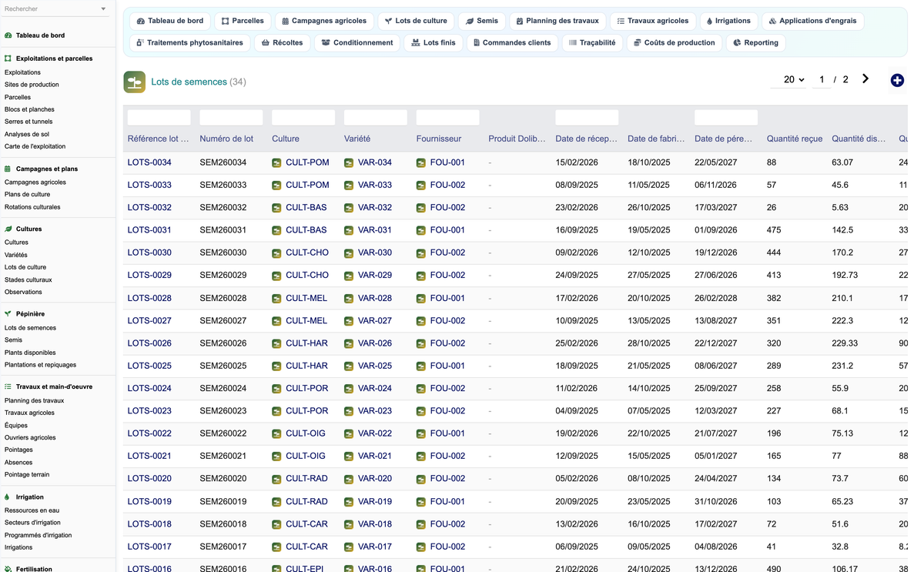The image size is (924, 572).
Task: Click the Fournisseur column filter field
Action: (x=447, y=118)
